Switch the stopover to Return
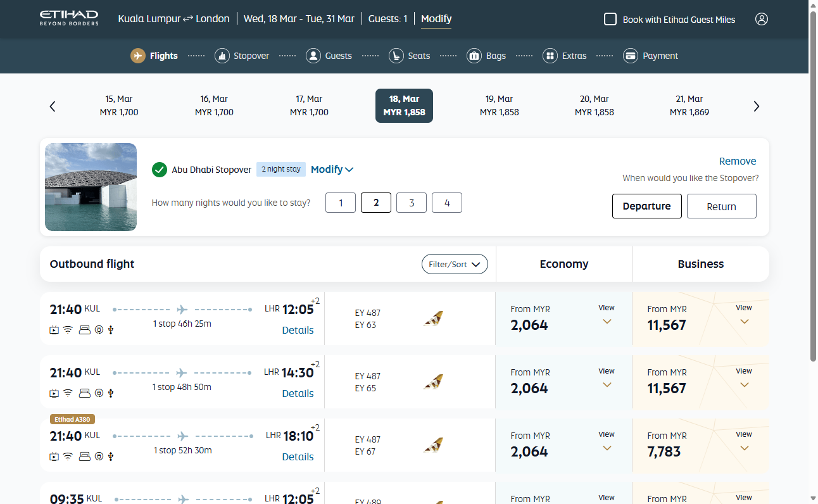This screenshot has width=818, height=504. (x=721, y=206)
